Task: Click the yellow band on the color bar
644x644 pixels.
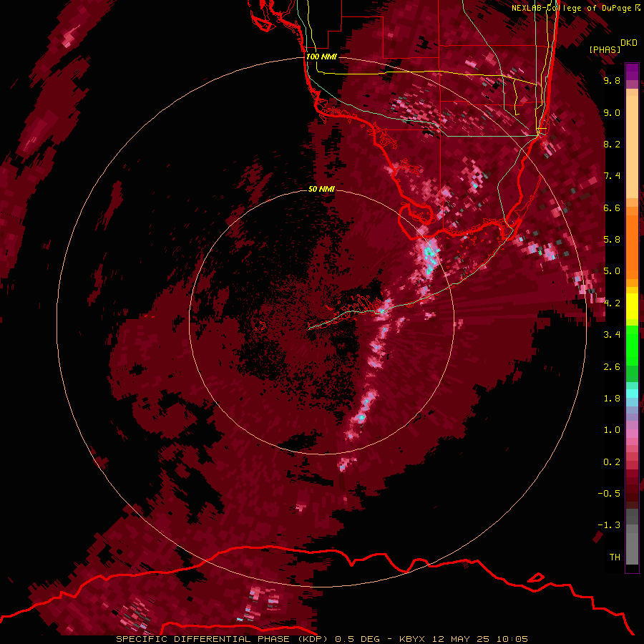Action: 632,306
